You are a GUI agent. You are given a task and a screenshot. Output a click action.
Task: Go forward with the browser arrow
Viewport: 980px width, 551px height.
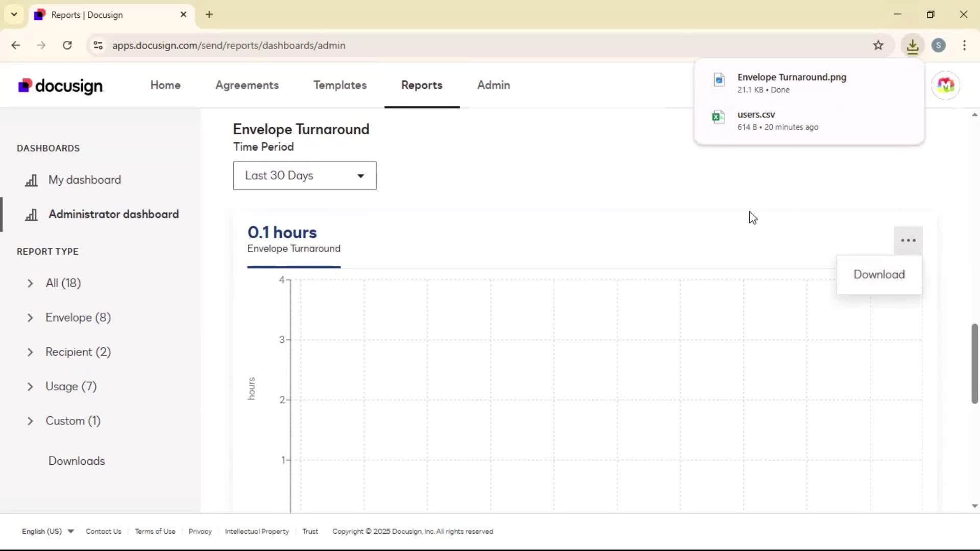pos(41,45)
